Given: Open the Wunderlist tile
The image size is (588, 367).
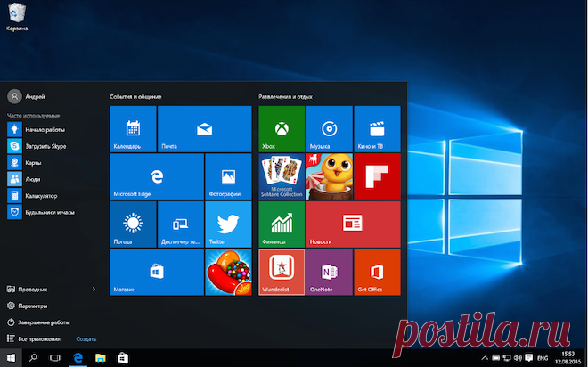Looking at the screenshot, I should pyautogui.click(x=282, y=273).
